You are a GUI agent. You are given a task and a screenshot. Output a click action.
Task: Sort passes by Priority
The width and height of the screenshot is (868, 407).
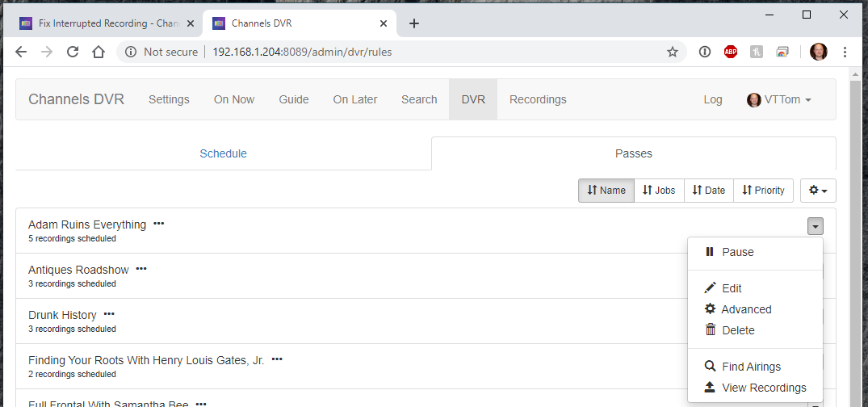[x=763, y=191]
